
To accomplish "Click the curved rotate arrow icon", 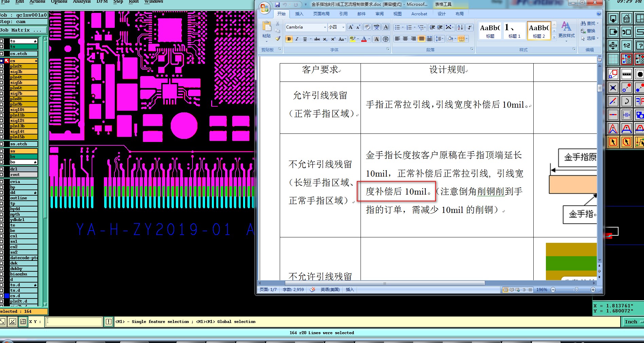I will (x=626, y=101).
